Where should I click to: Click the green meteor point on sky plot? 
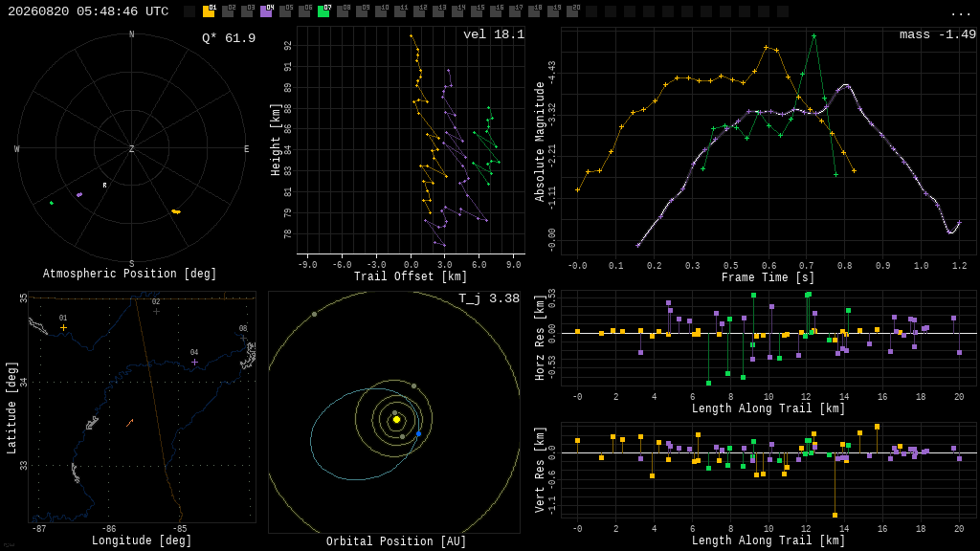[x=52, y=203]
